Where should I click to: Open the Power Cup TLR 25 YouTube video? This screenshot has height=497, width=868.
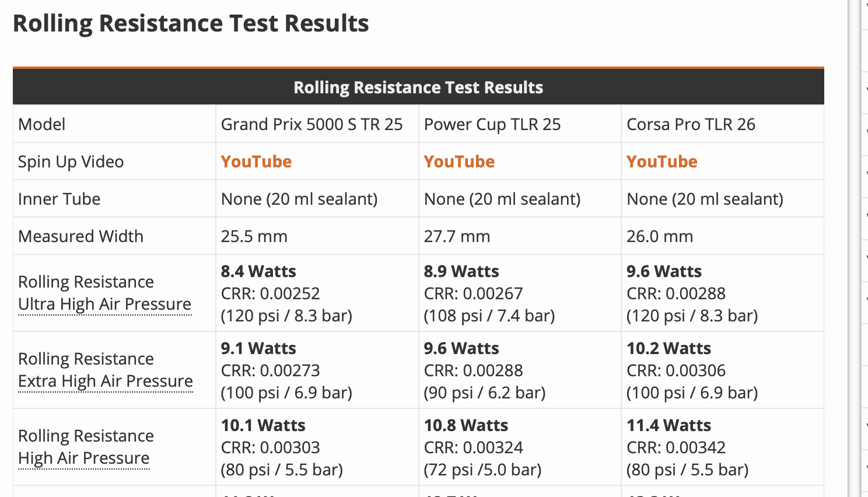click(459, 162)
